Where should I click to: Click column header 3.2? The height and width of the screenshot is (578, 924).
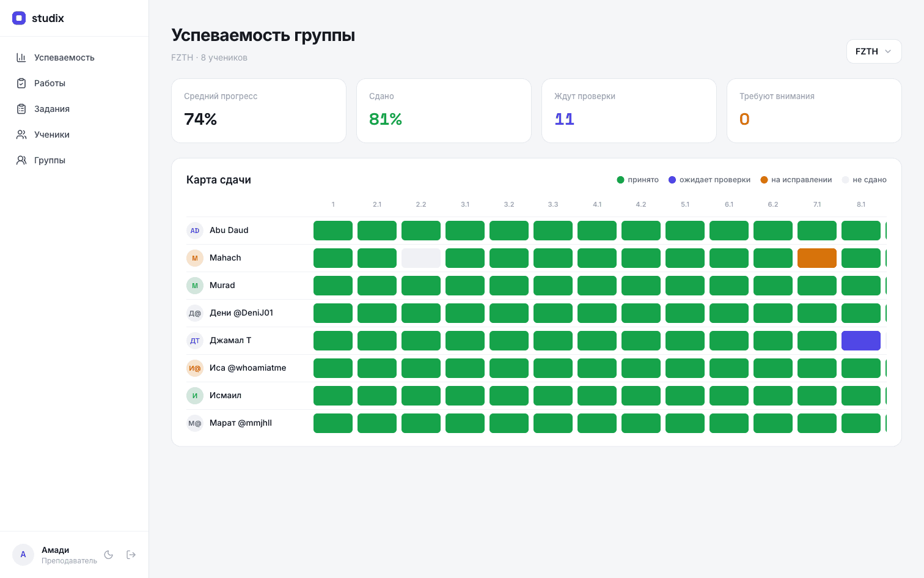509,204
